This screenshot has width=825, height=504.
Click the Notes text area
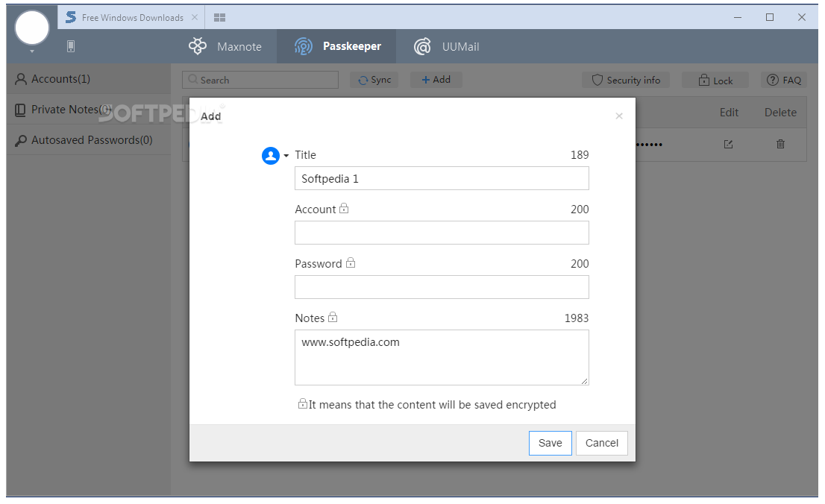(x=442, y=358)
